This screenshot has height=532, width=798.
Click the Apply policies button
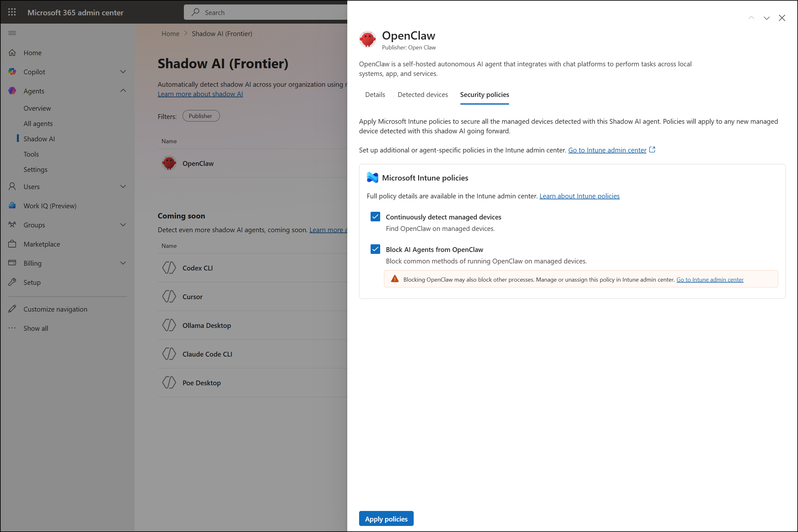[386, 518]
